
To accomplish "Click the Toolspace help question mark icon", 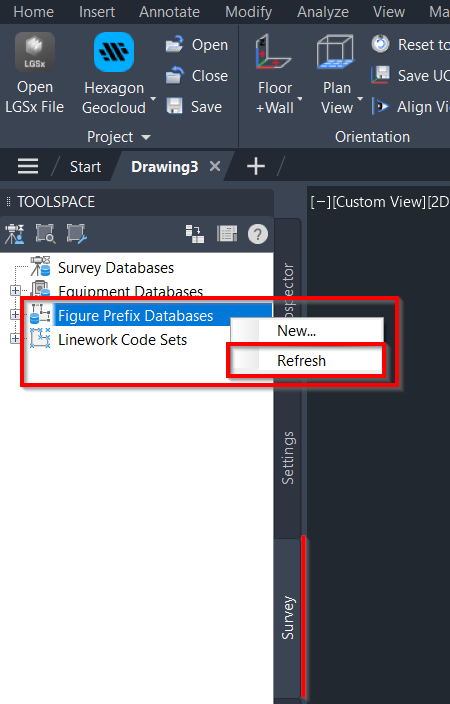I will (258, 234).
